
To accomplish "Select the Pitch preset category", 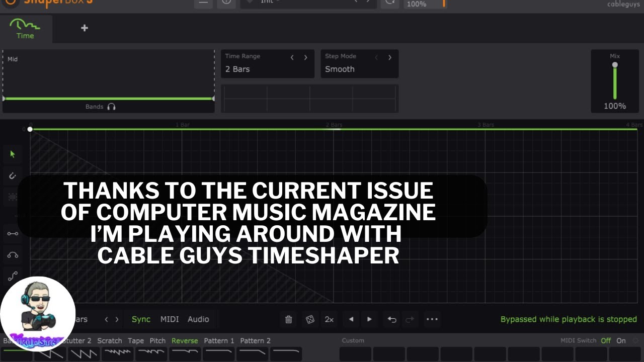I will (157, 340).
